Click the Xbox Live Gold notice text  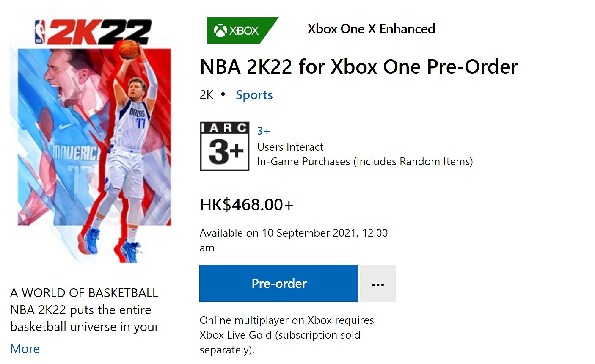tap(286, 335)
